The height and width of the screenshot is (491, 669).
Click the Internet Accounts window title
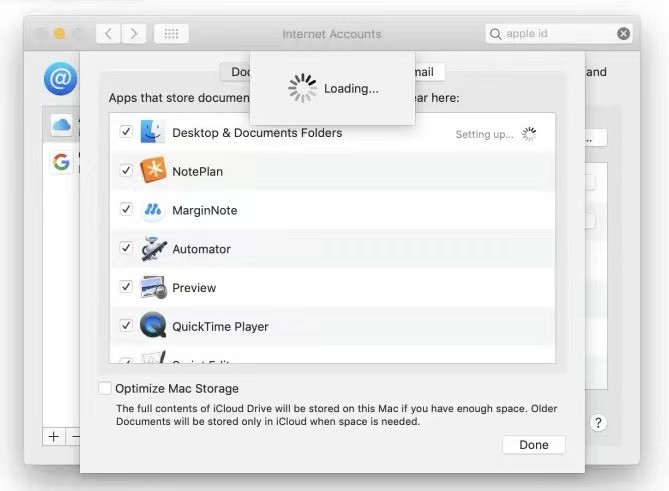coord(332,34)
